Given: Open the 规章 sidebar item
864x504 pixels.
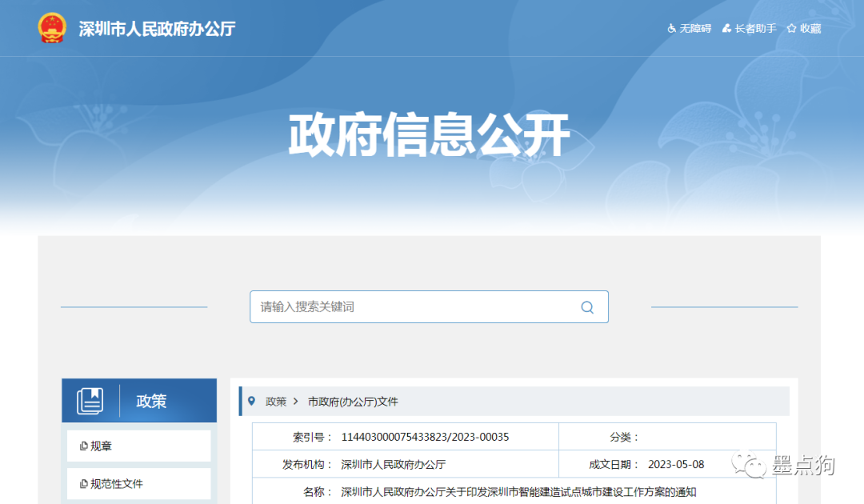Looking at the screenshot, I should 102,446.
